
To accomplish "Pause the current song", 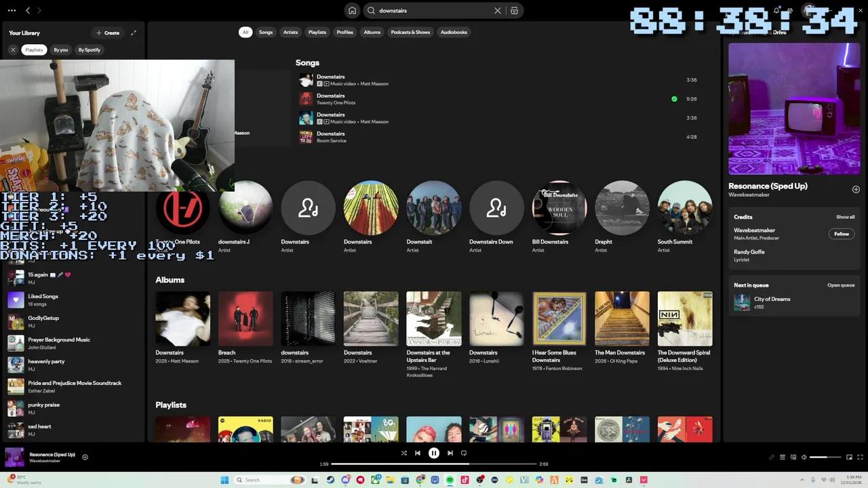I will coord(434,453).
